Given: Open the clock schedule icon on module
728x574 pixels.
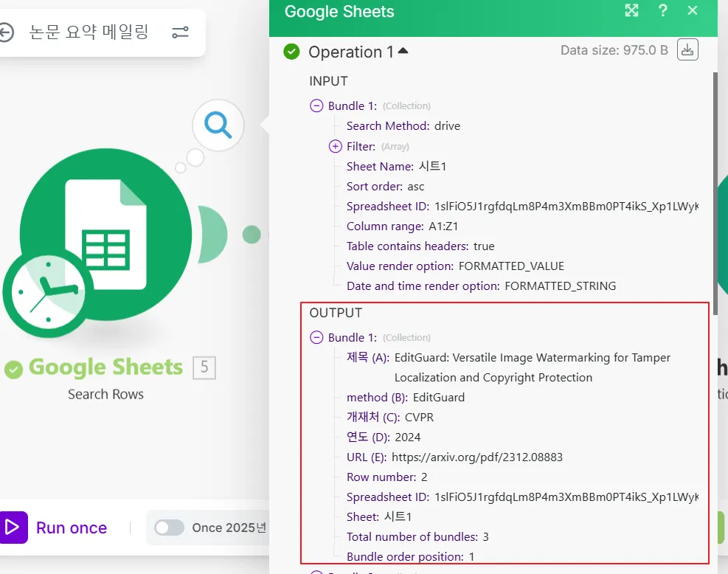Looking at the screenshot, I should tap(48, 293).
